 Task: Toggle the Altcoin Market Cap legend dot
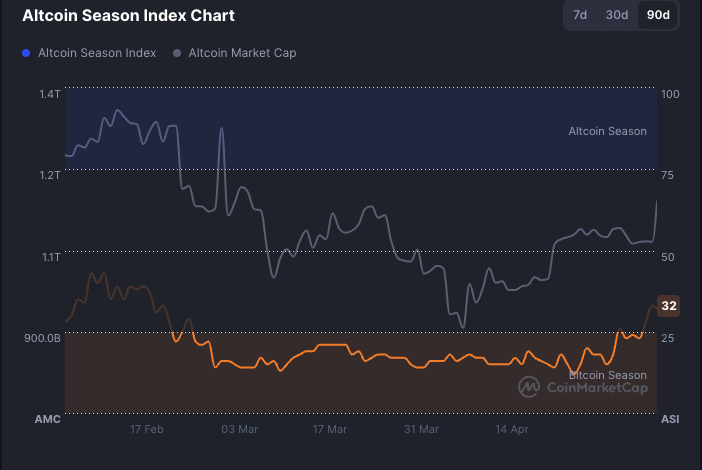[x=177, y=53]
